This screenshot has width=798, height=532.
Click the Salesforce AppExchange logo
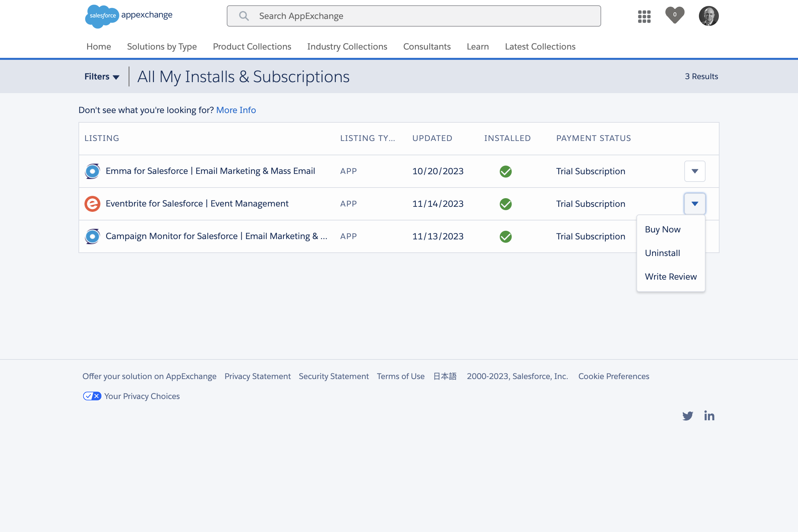click(129, 16)
